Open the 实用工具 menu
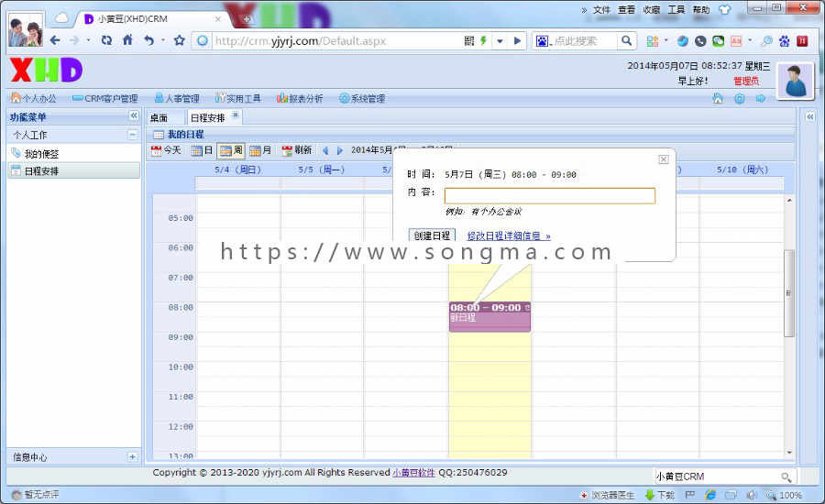 237,98
